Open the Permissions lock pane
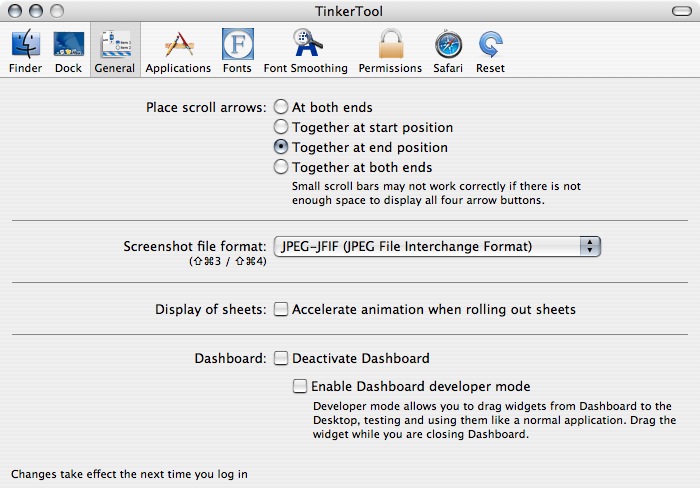This screenshot has height=488, width=700. [x=390, y=50]
